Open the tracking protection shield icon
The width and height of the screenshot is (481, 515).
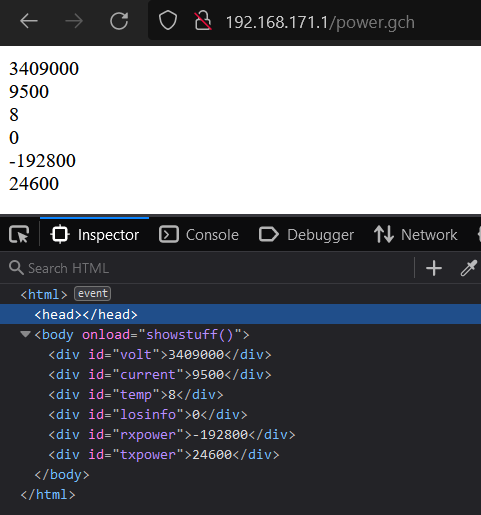point(168,21)
